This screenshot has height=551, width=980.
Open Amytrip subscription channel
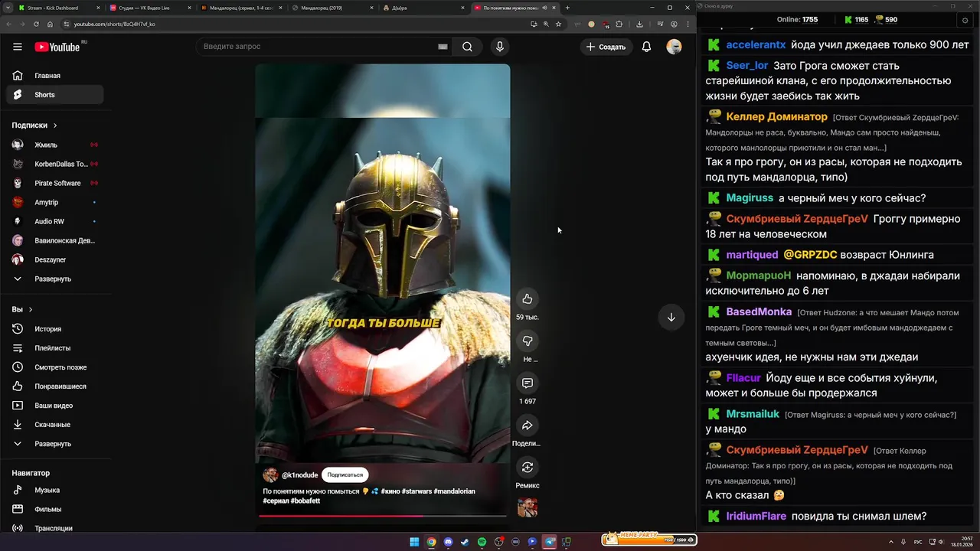pyautogui.click(x=54, y=202)
